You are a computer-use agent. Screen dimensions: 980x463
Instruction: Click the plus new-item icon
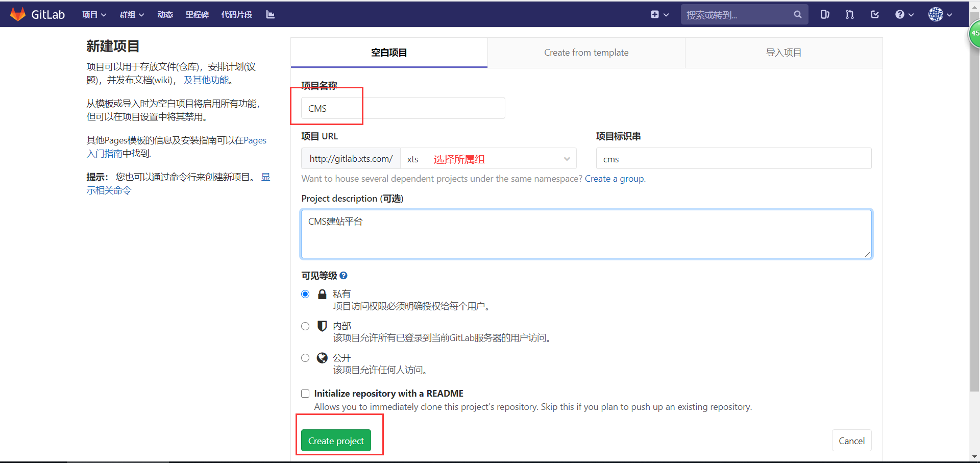click(655, 14)
